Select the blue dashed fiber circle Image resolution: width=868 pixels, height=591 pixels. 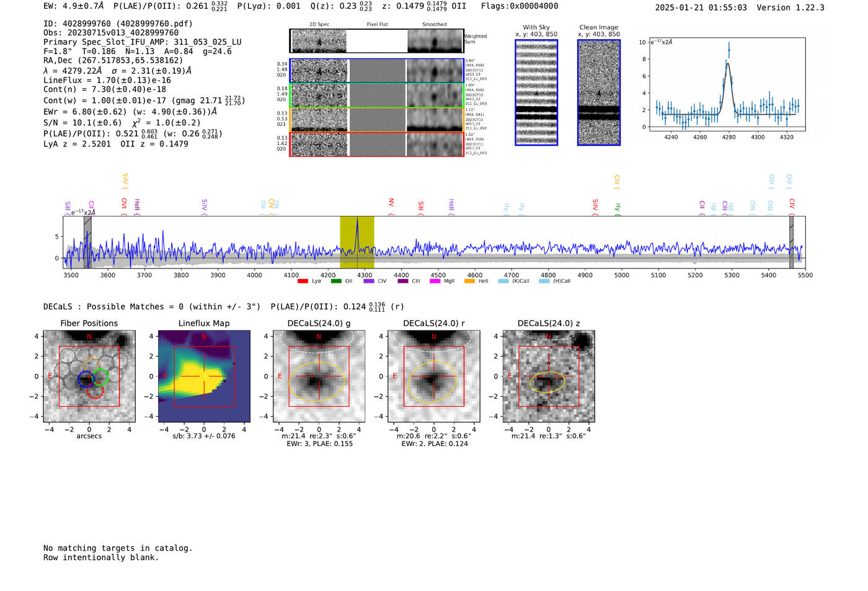pyautogui.click(x=86, y=379)
